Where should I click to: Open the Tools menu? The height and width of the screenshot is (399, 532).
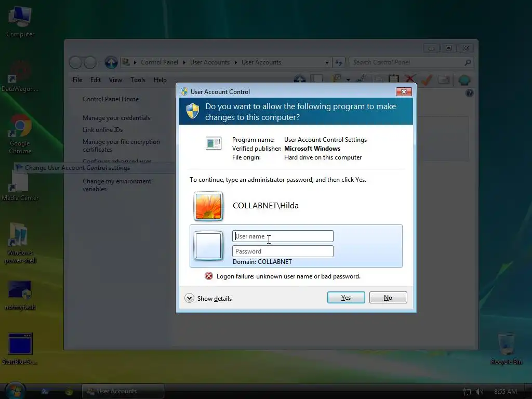[138, 80]
